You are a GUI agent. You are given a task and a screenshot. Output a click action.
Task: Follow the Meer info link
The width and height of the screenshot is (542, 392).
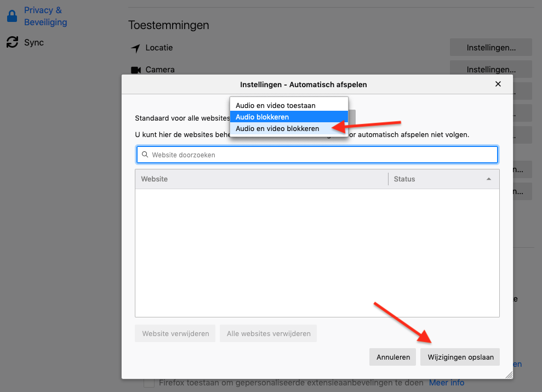pos(446,383)
